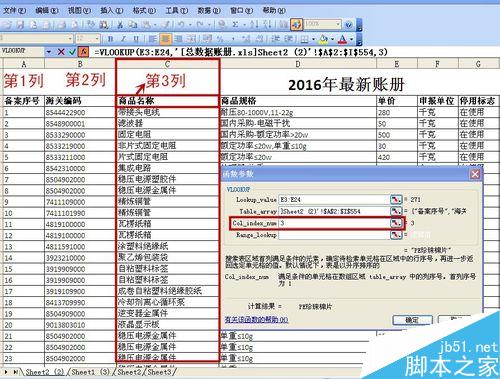Click the Font Color red A swatch

click(342, 39)
